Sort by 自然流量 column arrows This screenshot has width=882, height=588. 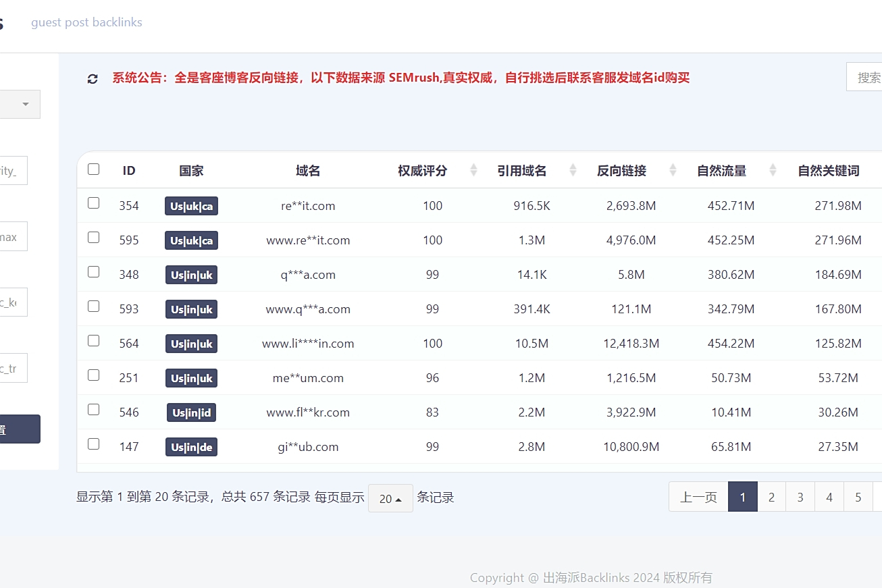773,170
